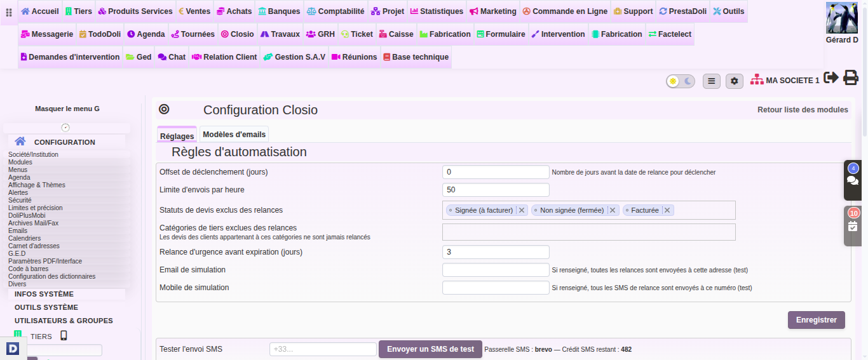Click the Email de simulation field

point(496,270)
